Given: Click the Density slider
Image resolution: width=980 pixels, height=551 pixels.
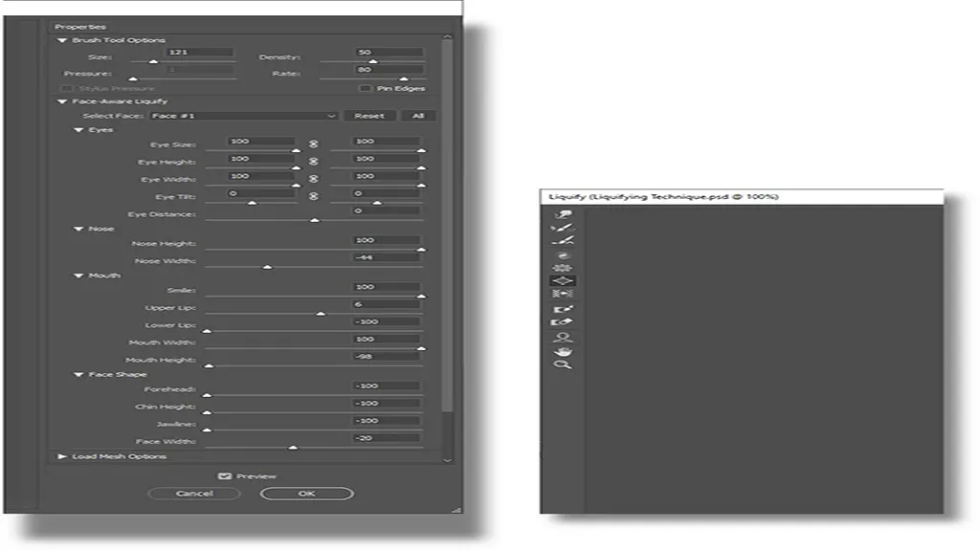Looking at the screenshot, I should [372, 62].
